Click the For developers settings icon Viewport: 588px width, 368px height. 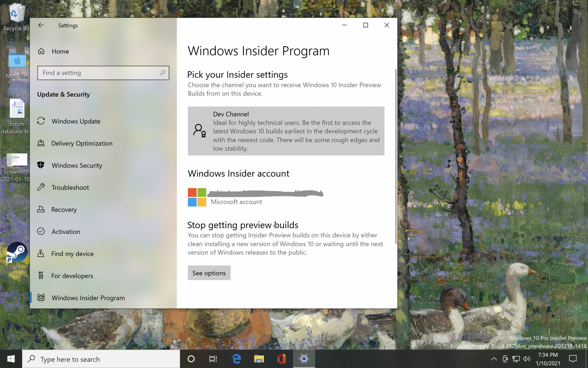[x=41, y=275]
